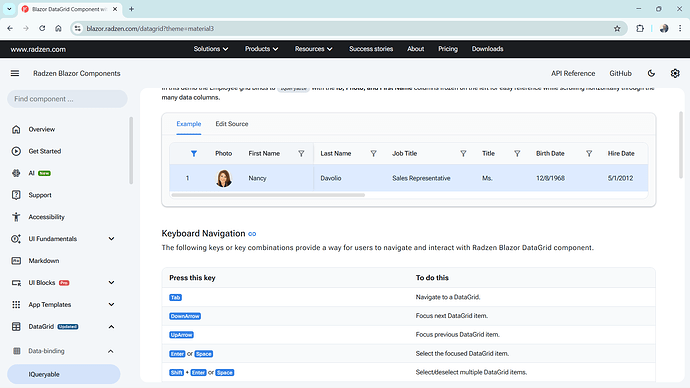Image resolution: width=690 pixels, height=388 pixels.
Task: Expand the UI Blocks section chevron
Action: (111, 283)
